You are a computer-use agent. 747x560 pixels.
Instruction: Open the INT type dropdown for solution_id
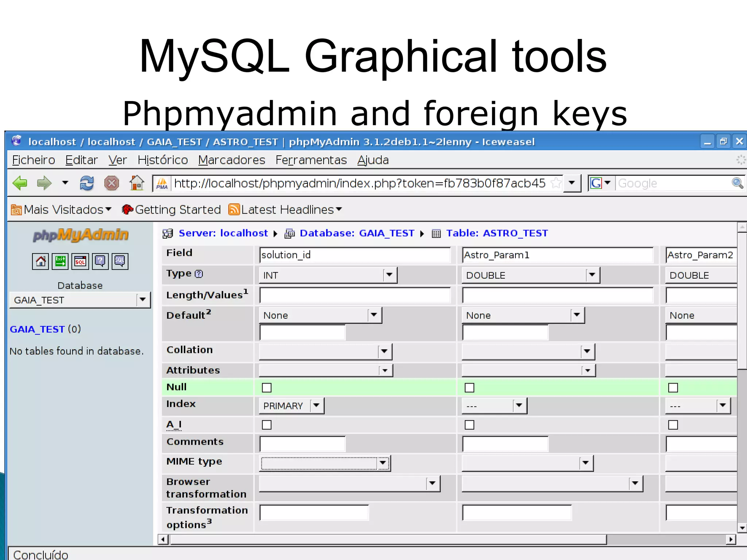point(328,275)
